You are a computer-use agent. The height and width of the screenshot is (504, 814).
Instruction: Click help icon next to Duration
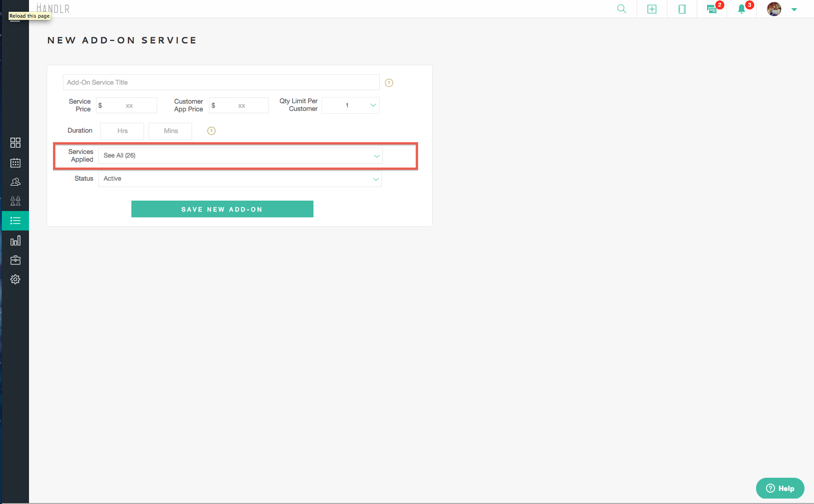(211, 131)
